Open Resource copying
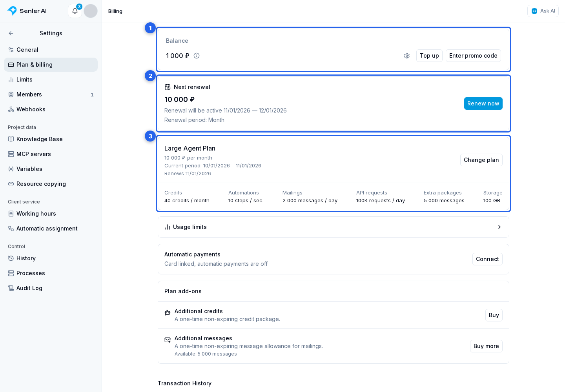 (51, 184)
